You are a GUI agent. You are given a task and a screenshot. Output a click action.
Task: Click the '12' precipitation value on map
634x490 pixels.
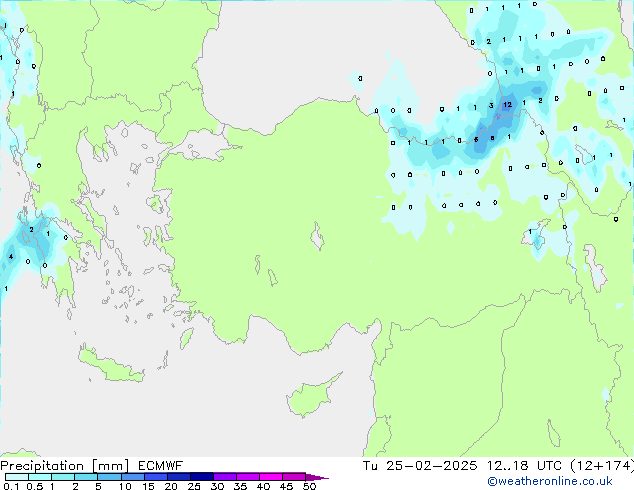pyautogui.click(x=507, y=105)
